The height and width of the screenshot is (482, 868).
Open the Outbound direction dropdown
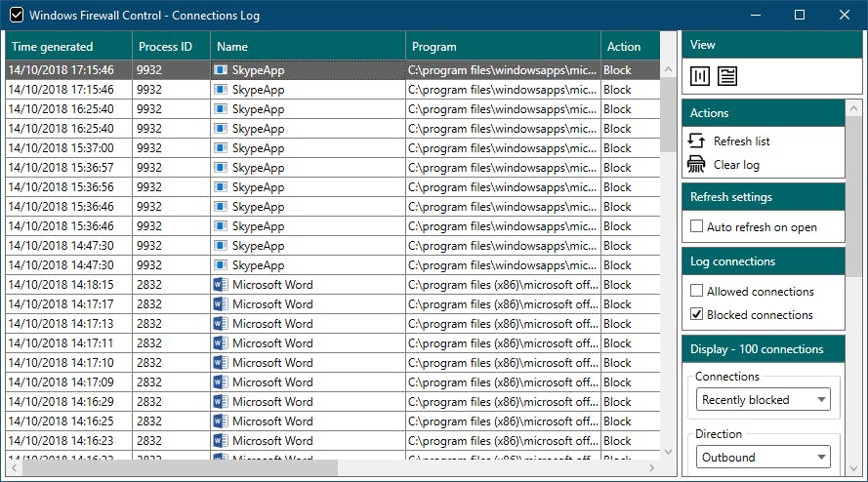[764, 457]
